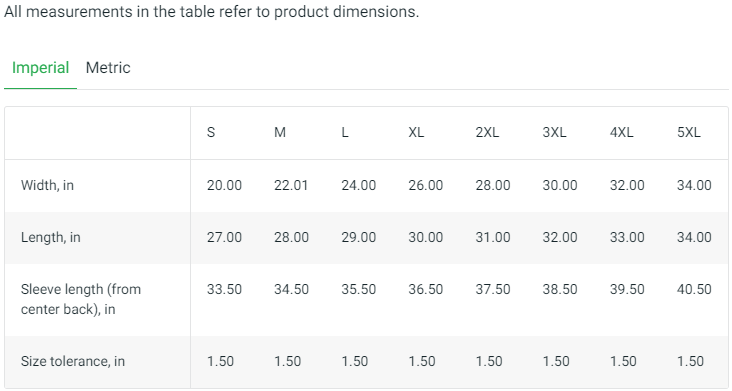The height and width of the screenshot is (391, 732).
Task: Click the measurements note text above the table
Action: [211, 11]
